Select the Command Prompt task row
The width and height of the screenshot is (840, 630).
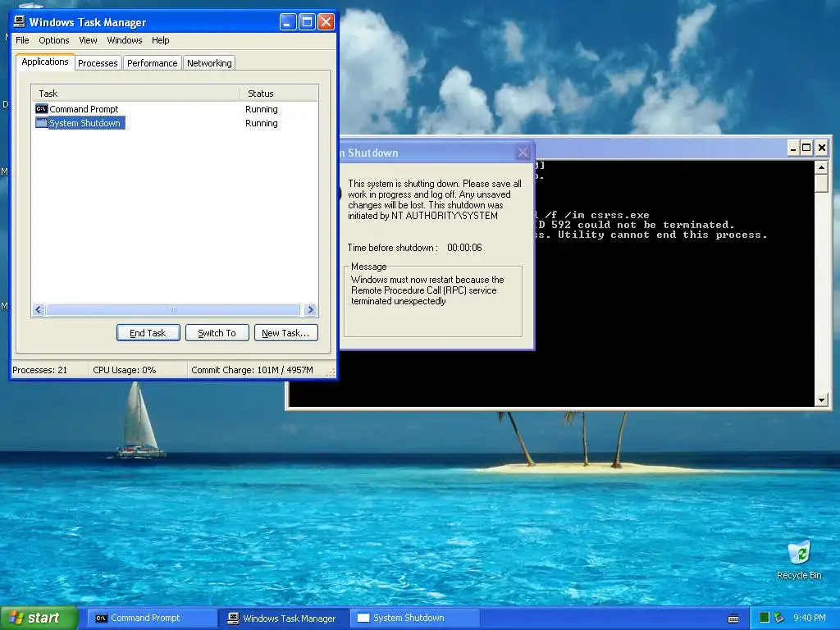175,109
